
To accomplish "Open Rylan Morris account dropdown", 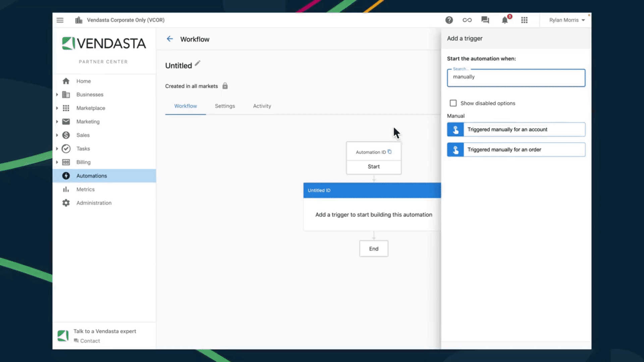I will point(567,20).
